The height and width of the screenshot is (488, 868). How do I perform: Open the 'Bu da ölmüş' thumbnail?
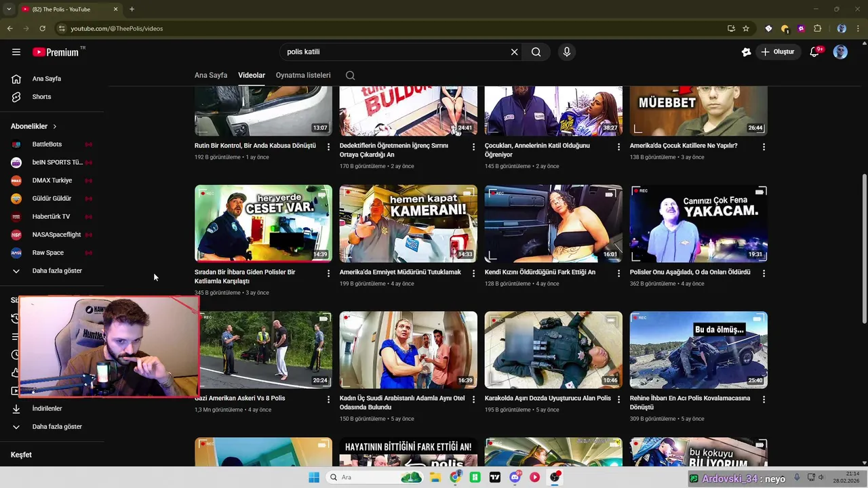coord(698,350)
